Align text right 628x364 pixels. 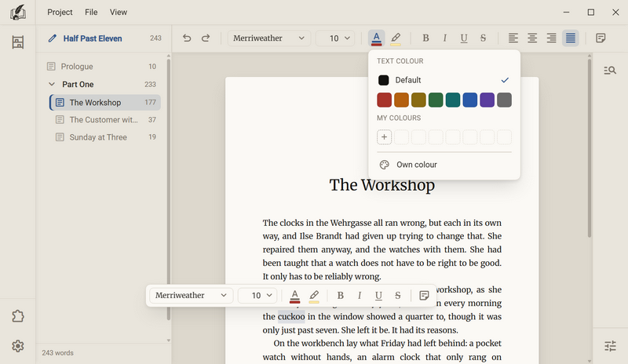pyautogui.click(x=552, y=38)
